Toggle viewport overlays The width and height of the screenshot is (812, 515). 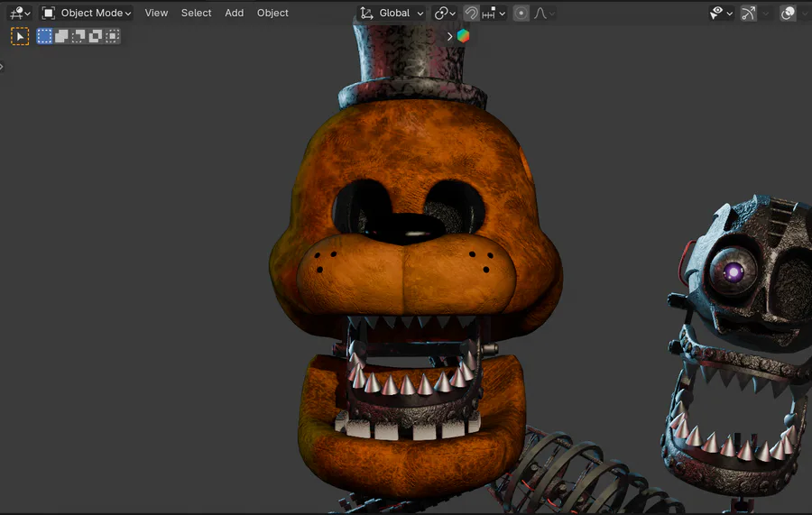coord(787,13)
